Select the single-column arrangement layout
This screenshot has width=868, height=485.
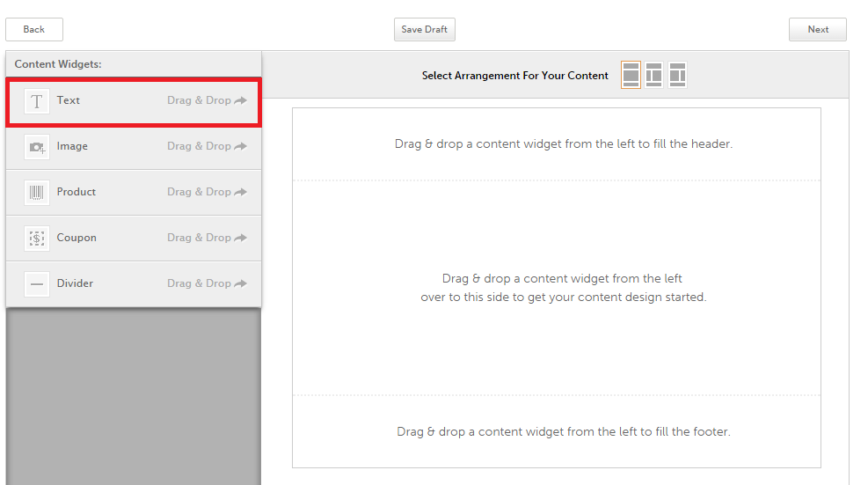[631, 76]
